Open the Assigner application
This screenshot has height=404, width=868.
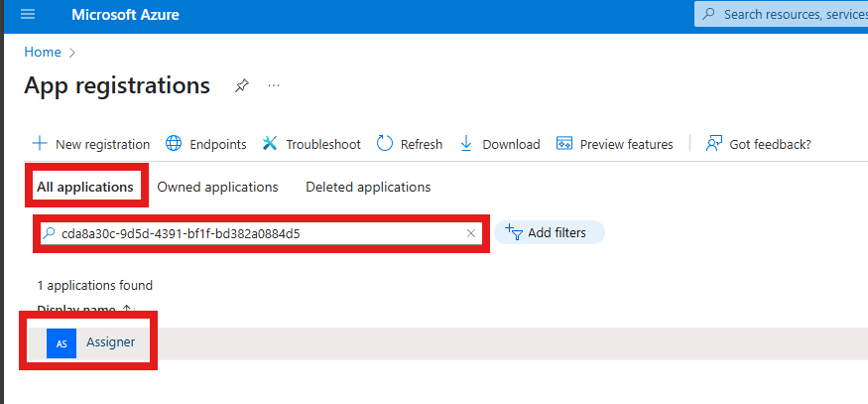click(x=110, y=342)
